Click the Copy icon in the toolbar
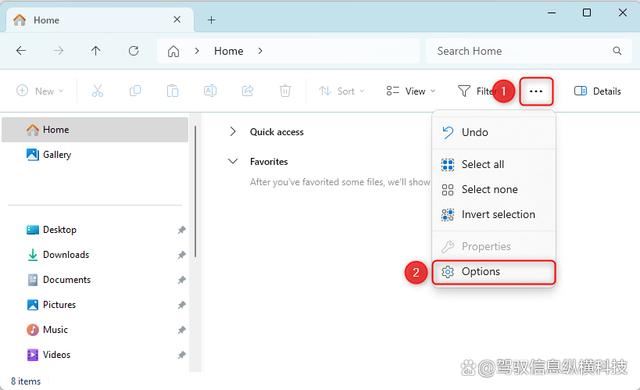Viewport: 640px width, 390px height. click(x=135, y=91)
